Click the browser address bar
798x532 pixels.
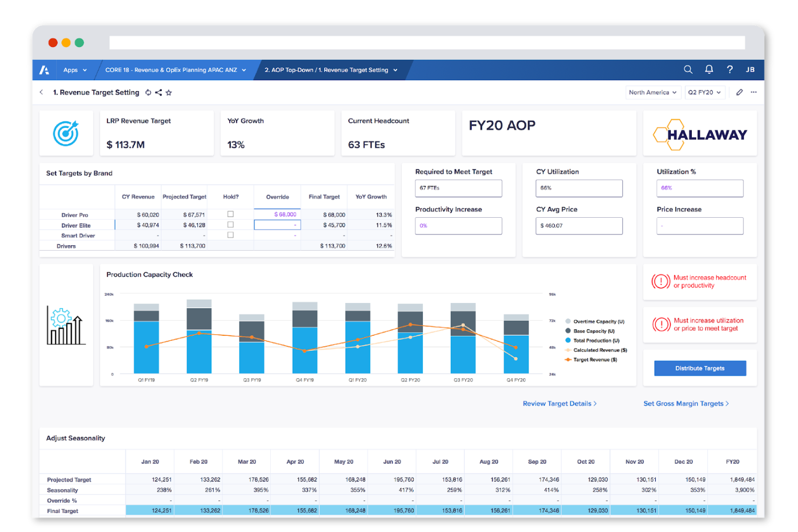pyautogui.click(x=427, y=43)
